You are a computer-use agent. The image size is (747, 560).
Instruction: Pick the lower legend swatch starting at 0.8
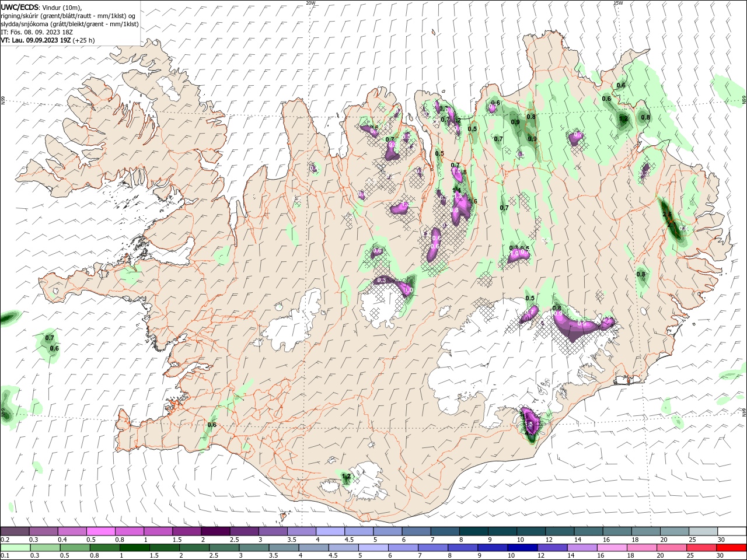click(106, 548)
